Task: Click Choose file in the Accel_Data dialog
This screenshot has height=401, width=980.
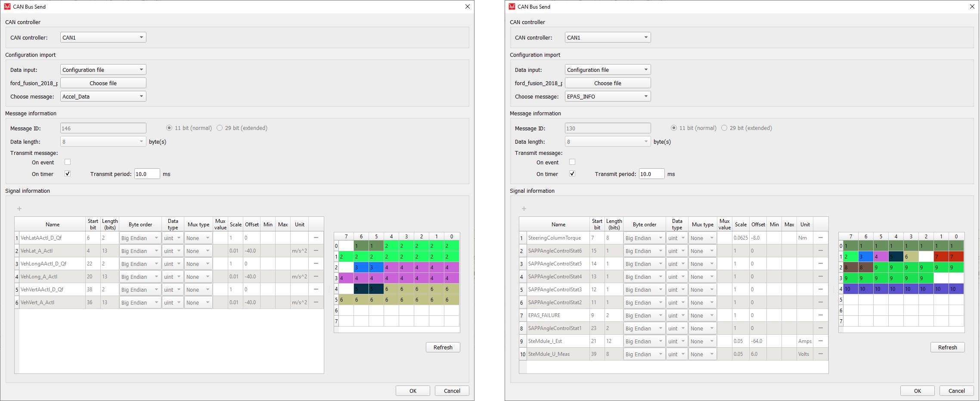Action: [103, 83]
